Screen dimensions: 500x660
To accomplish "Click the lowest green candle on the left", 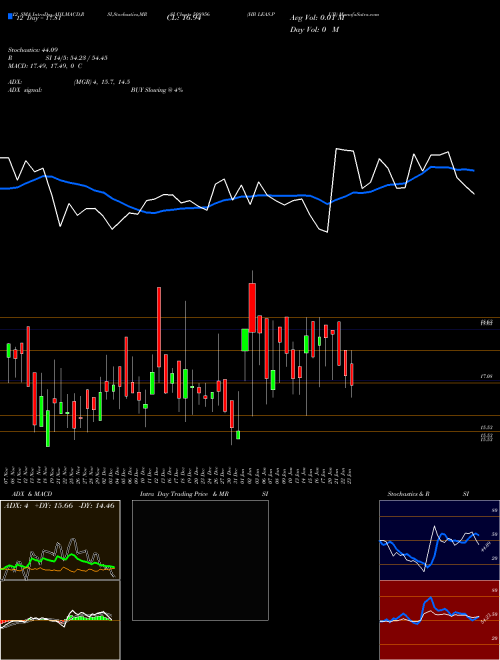I will 48,428.
